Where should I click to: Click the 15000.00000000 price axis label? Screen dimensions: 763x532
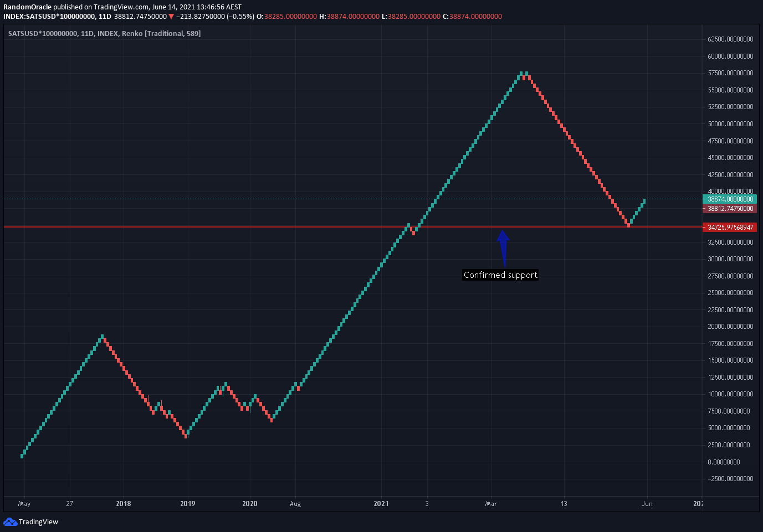pyautogui.click(x=730, y=360)
